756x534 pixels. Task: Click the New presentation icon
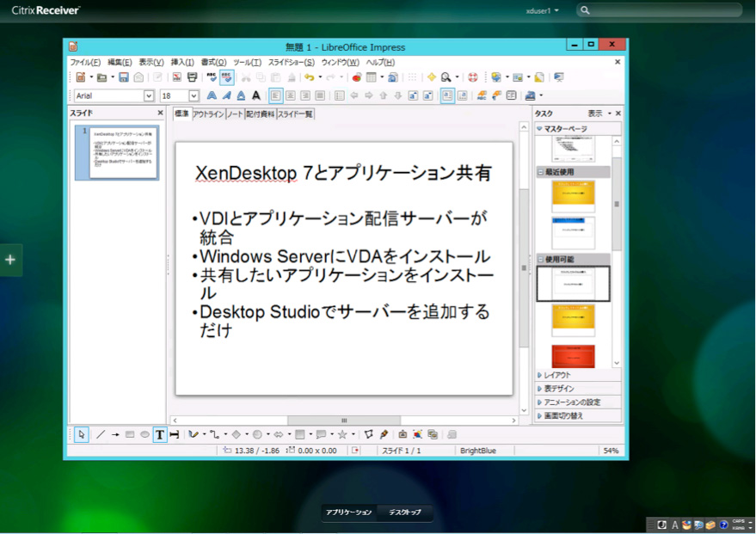pos(81,77)
